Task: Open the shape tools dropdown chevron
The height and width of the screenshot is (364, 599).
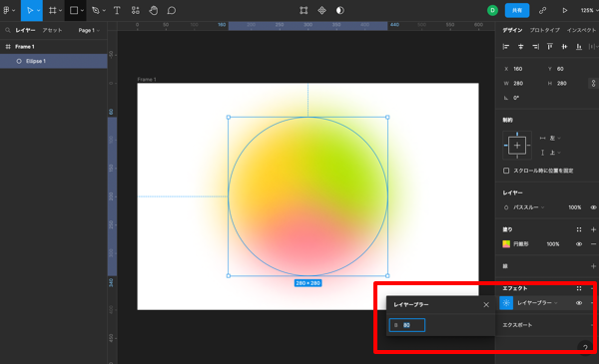Action: click(82, 11)
